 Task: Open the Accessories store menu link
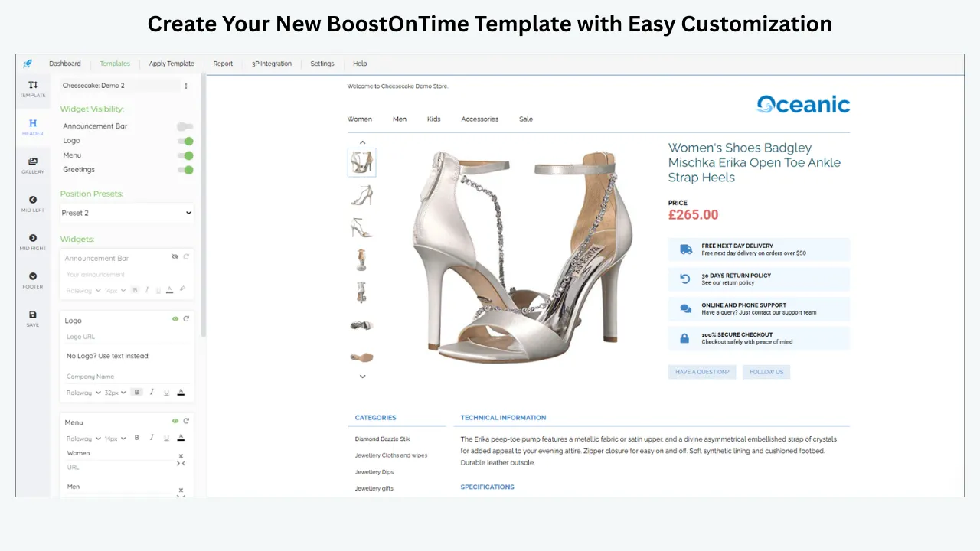click(x=480, y=119)
